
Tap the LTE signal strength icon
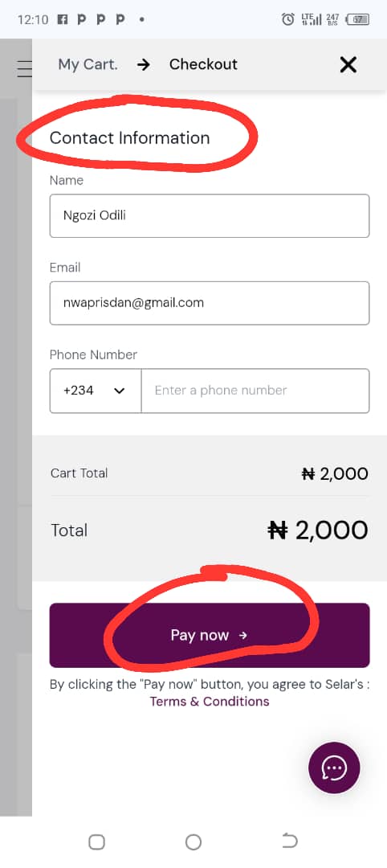click(312, 19)
